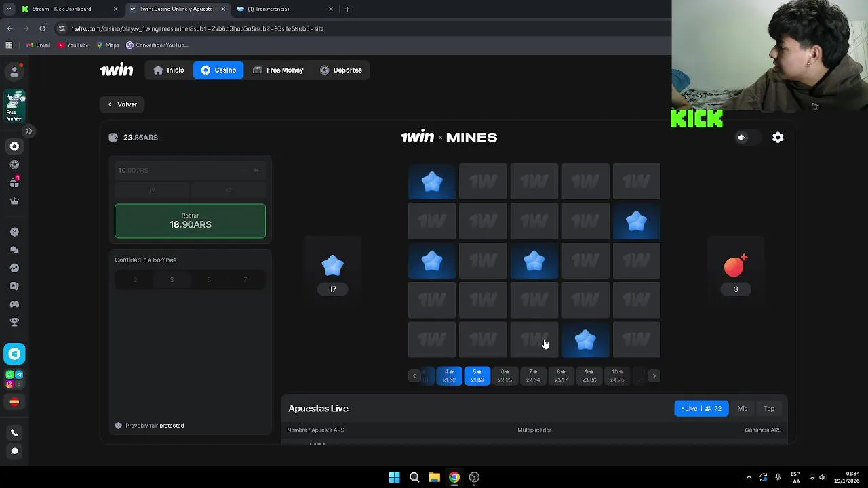Open the casino chip icon in sidebar
This screenshot has height=488, width=868.
pyautogui.click(x=14, y=146)
